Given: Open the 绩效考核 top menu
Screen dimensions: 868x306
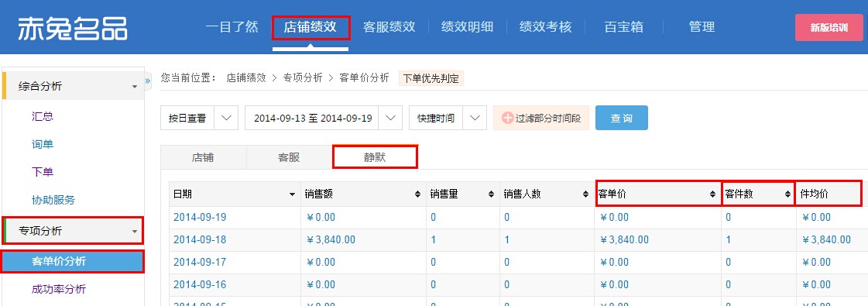Looking at the screenshot, I should click(546, 26).
